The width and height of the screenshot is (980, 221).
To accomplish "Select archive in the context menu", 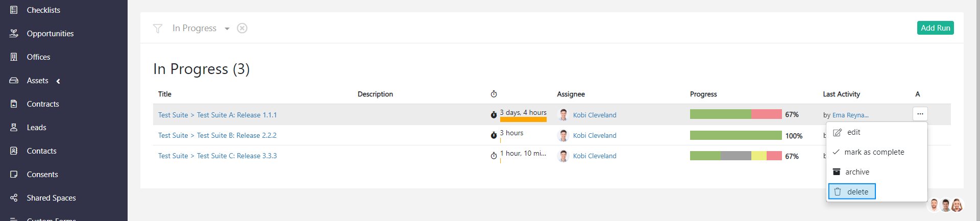I will tap(857, 172).
